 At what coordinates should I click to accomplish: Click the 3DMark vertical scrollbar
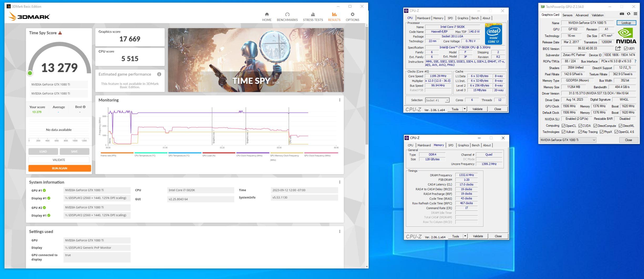click(x=367, y=85)
